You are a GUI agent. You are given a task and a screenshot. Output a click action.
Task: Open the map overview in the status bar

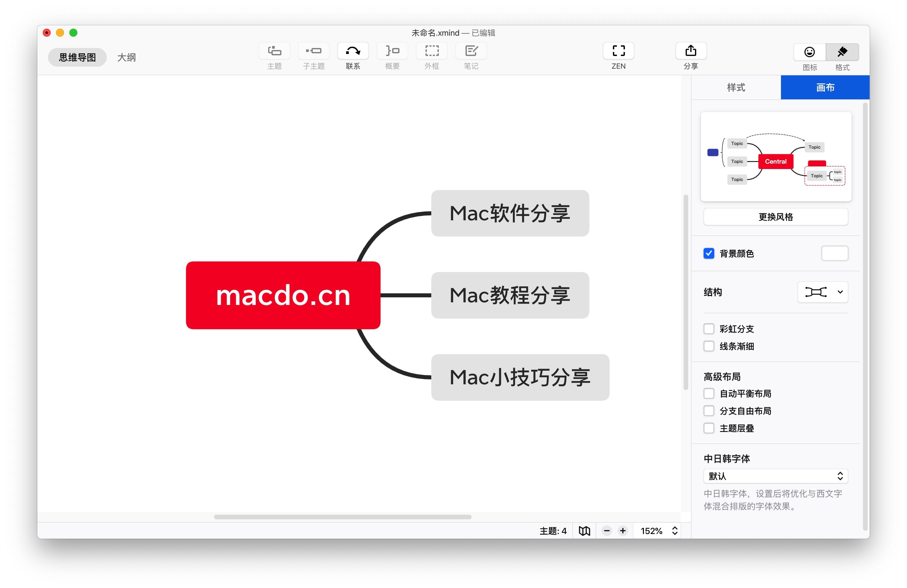tap(584, 530)
